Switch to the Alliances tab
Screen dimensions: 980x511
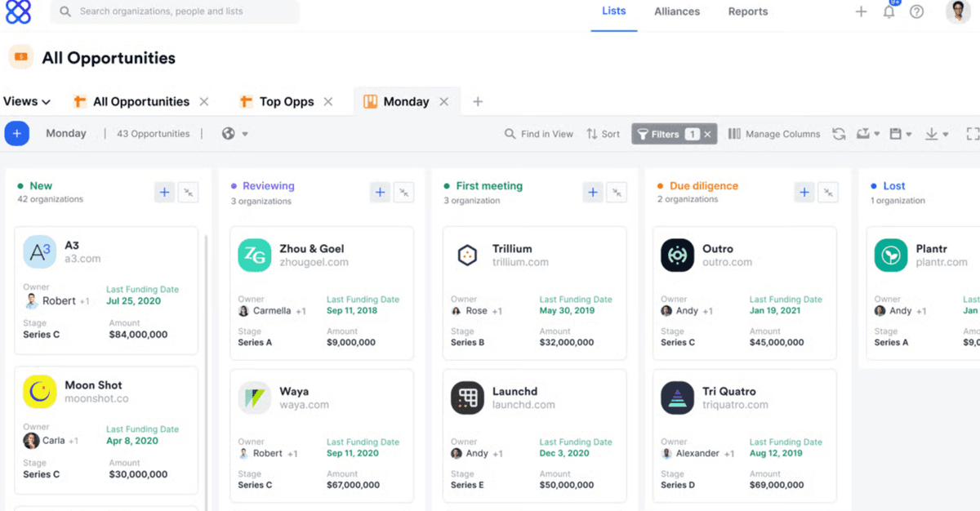click(676, 11)
